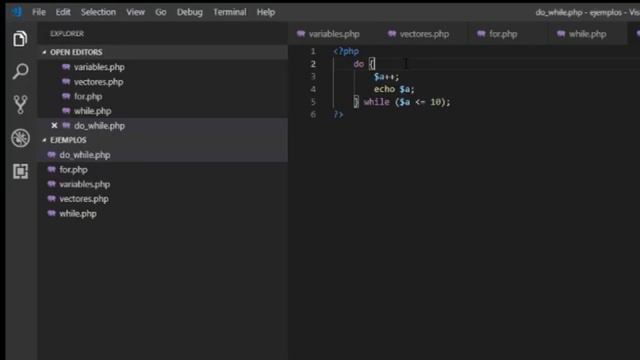Open the Terminal menu
Image resolution: width=640 pixels, height=360 pixels.
tap(230, 12)
